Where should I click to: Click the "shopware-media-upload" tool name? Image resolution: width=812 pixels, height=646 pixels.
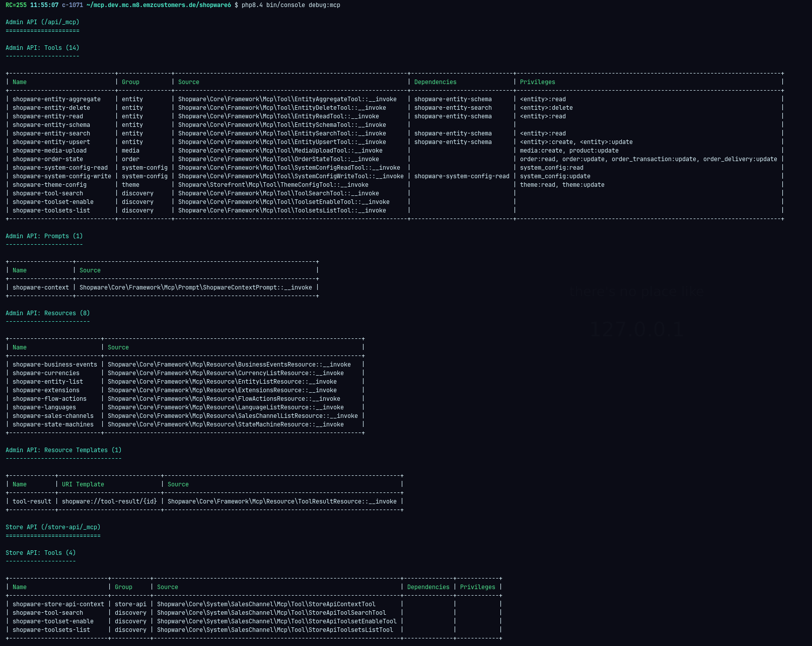(49, 151)
